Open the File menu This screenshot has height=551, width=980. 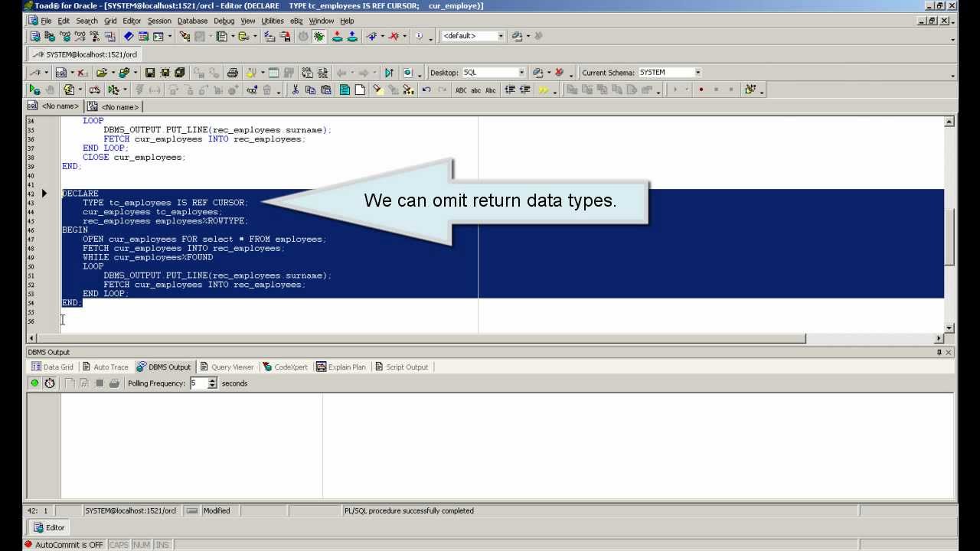[x=46, y=21]
